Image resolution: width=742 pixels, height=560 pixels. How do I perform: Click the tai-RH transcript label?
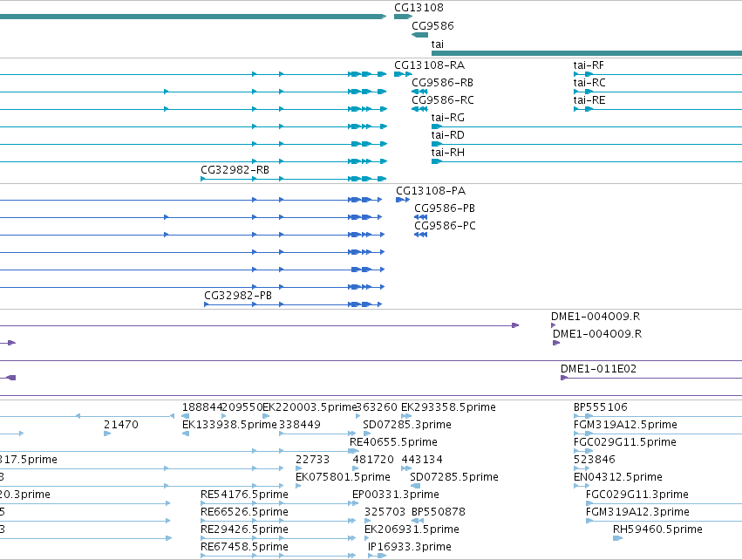point(447,153)
